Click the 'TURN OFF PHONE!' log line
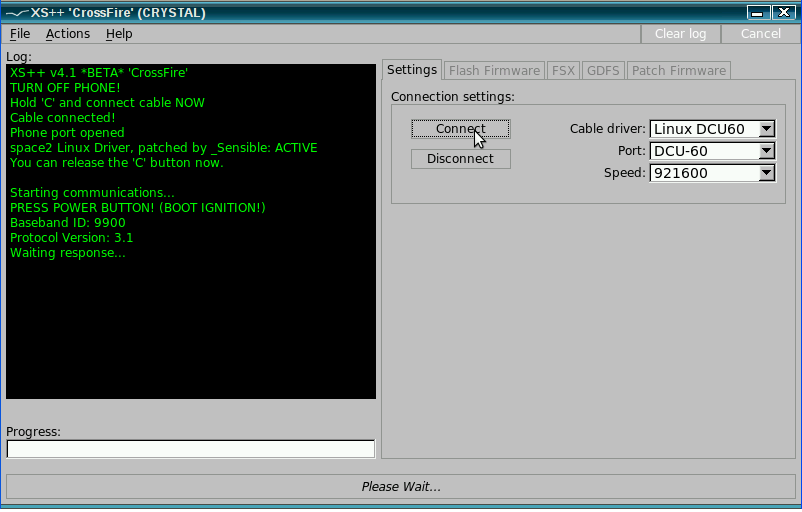Image resolution: width=802 pixels, height=512 pixels. [65, 88]
